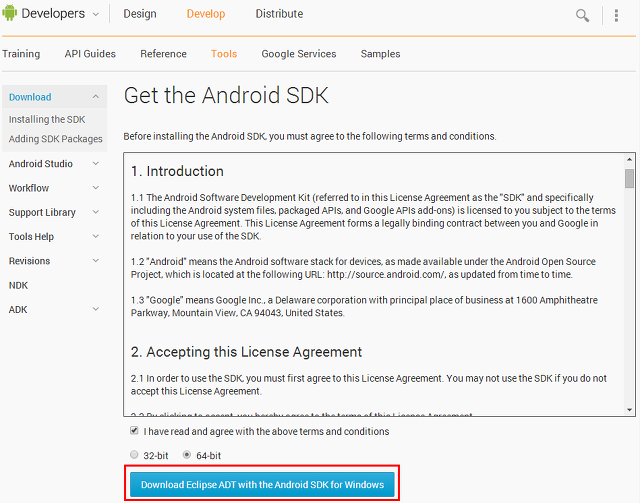The image size is (640, 503).
Task: Open the Develop section
Action: point(206,14)
